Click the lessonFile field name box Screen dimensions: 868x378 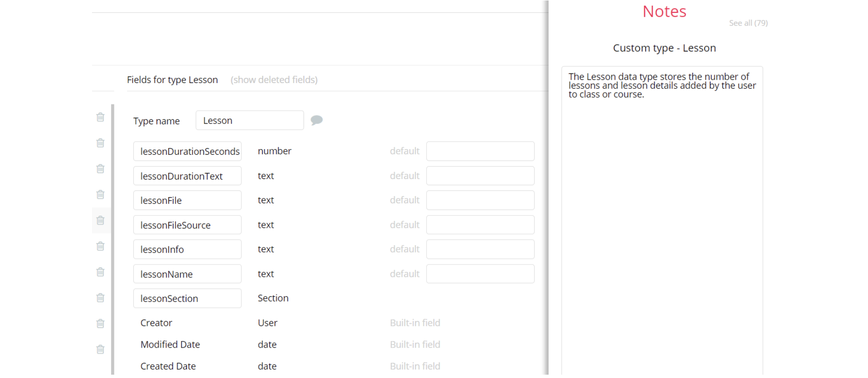tap(187, 200)
